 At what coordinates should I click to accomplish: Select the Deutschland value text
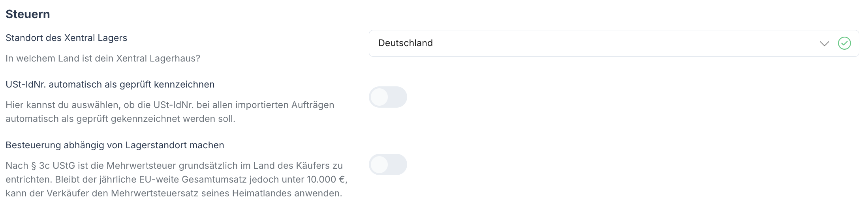[406, 43]
